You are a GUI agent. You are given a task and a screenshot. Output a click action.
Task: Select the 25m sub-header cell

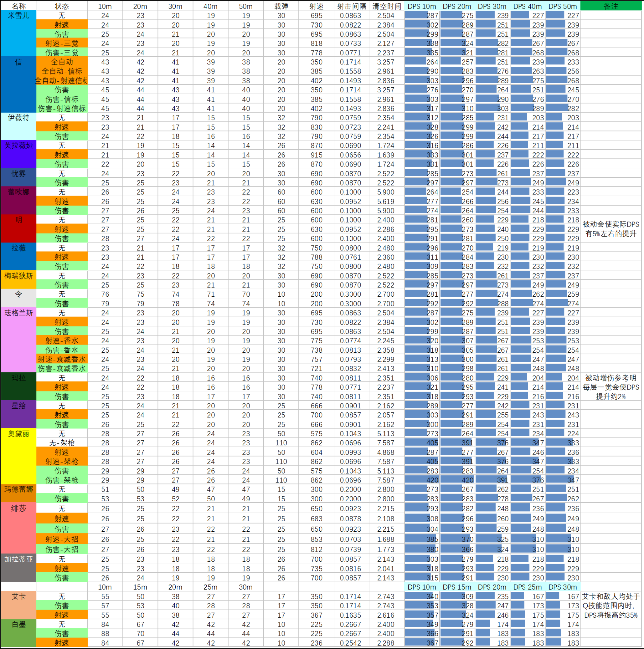pyautogui.click(x=210, y=587)
